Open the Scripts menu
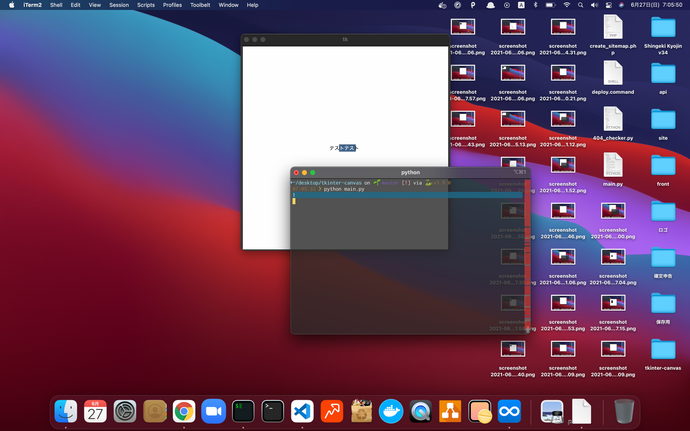The width and height of the screenshot is (690, 431). pos(146,5)
